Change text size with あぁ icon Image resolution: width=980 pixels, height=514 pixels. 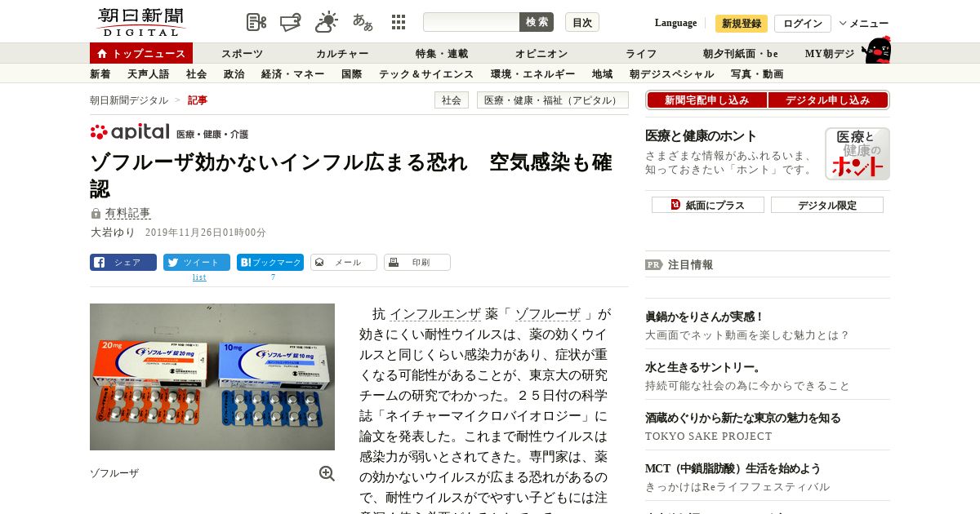363,22
